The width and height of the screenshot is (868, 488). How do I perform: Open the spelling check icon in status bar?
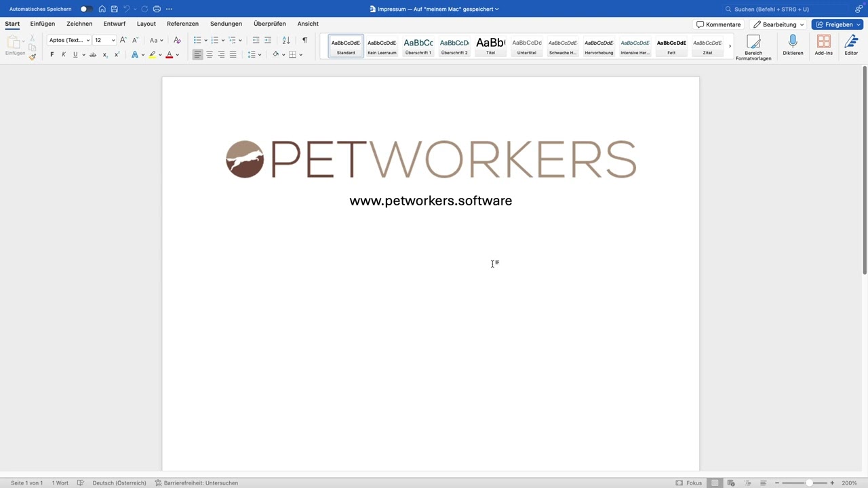(81, 483)
